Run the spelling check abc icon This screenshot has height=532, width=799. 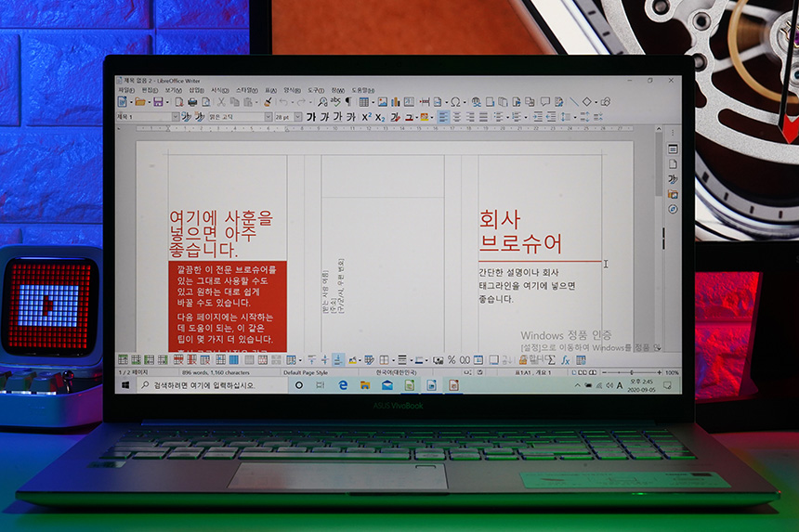tap(335, 102)
